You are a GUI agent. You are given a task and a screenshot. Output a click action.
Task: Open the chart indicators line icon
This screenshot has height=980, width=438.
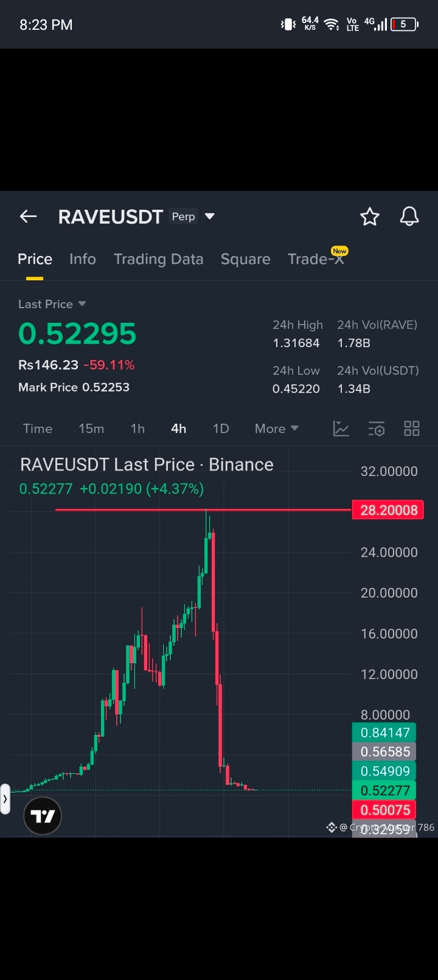[x=341, y=429]
